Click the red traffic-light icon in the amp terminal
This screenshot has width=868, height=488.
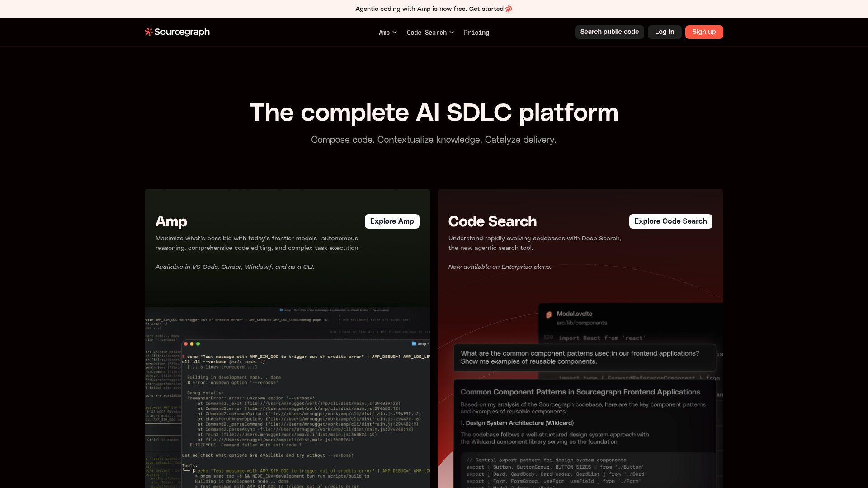(186, 343)
